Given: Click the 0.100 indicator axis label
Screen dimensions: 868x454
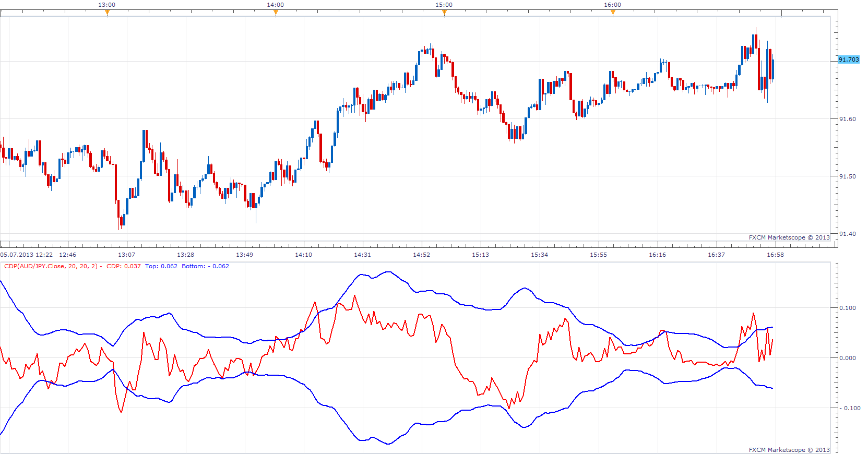Looking at the screenshot, I should (848, 308).
